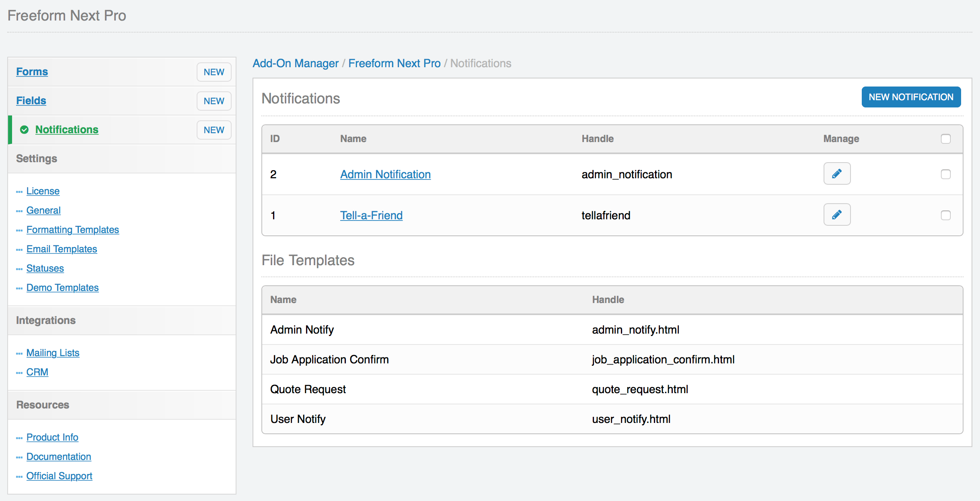Toggle the select-all checkbox in table header
980x501 pixels.
point(945,139)
